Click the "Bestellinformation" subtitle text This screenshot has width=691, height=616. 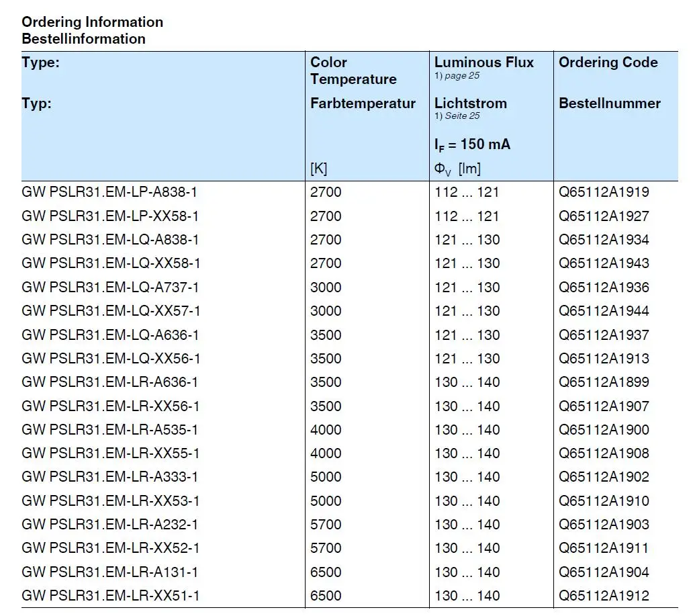coord(83,39)
